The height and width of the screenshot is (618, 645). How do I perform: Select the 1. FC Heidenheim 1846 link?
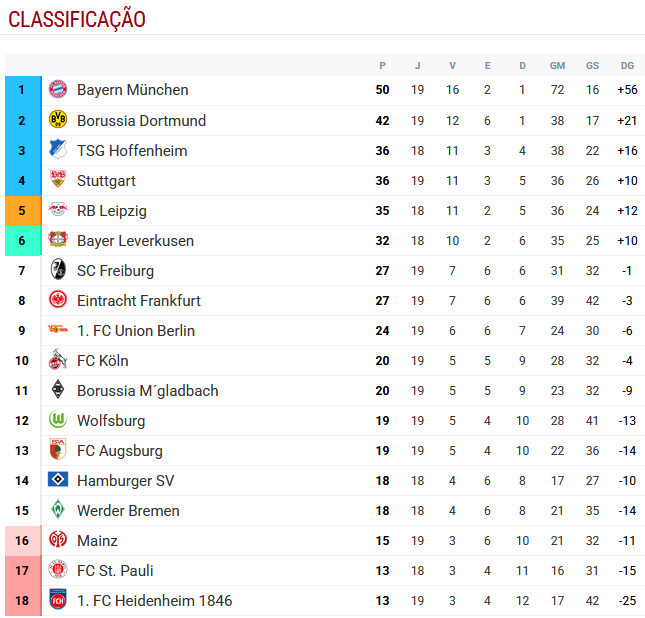pos(154,601)
